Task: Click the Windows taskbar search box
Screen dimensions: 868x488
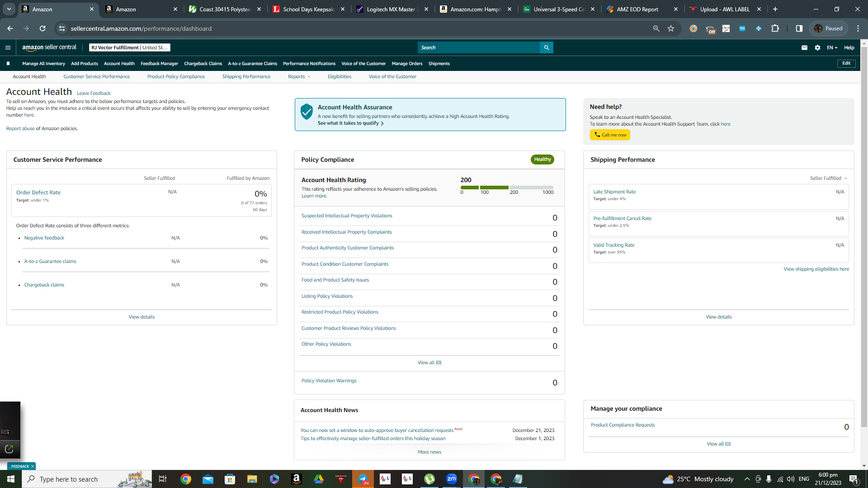Action: coord(87,479)
